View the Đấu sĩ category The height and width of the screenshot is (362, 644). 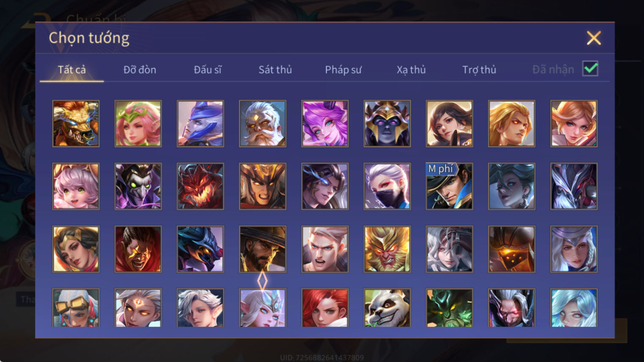pos(207,70)
